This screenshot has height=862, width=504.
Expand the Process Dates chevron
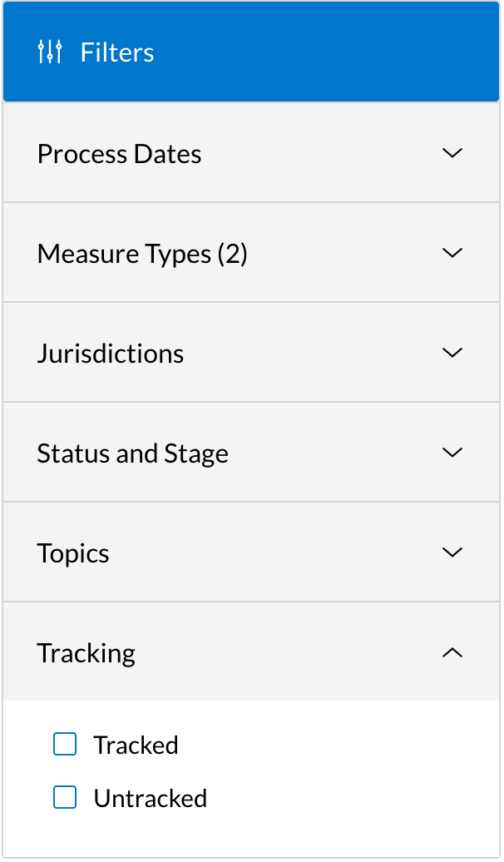click(452, 153)
